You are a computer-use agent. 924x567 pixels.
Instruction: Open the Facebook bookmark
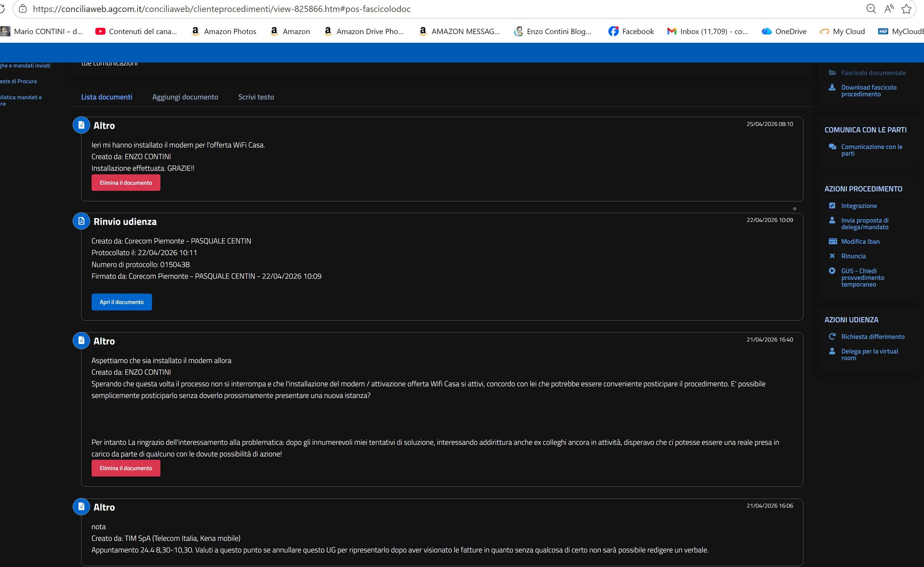click(x=631, y=31)
